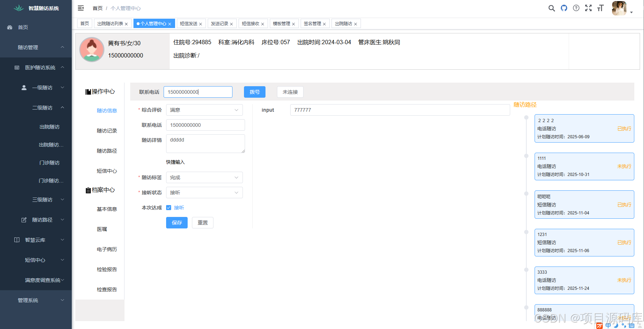This screenshot has height=329, width=644.
Task: Open the help question-mark icon
Action: [576, 8]
